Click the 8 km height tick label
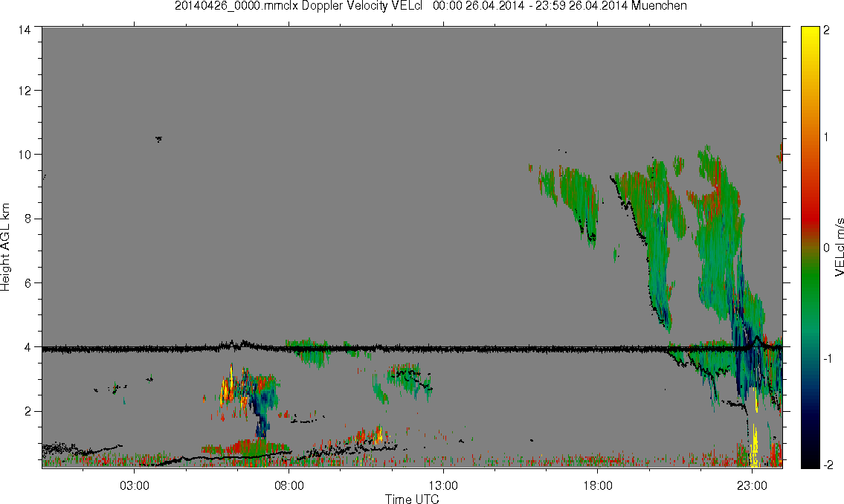The image size is (844, 504). (27, 219)
